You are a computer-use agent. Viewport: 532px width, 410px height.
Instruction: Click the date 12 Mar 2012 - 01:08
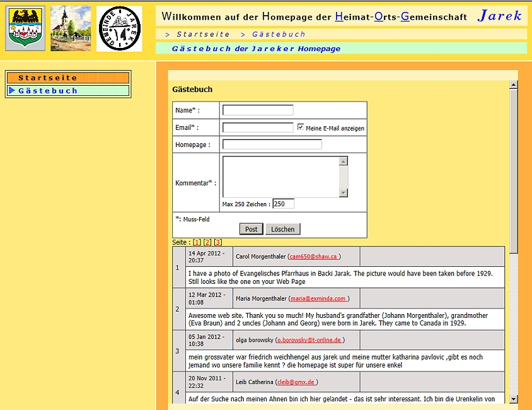206,299
